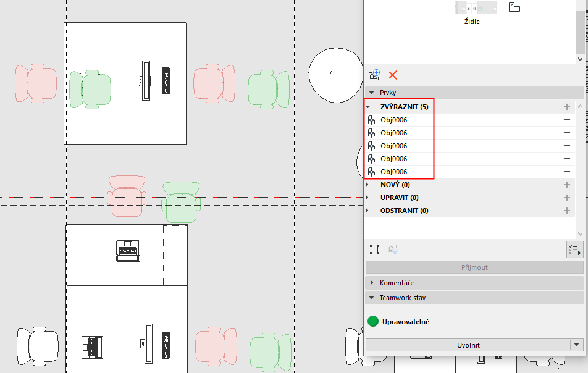588x373 pixels.
Task: Open the dropdown arrow next to Uvolnit
Action: (576, 345)
